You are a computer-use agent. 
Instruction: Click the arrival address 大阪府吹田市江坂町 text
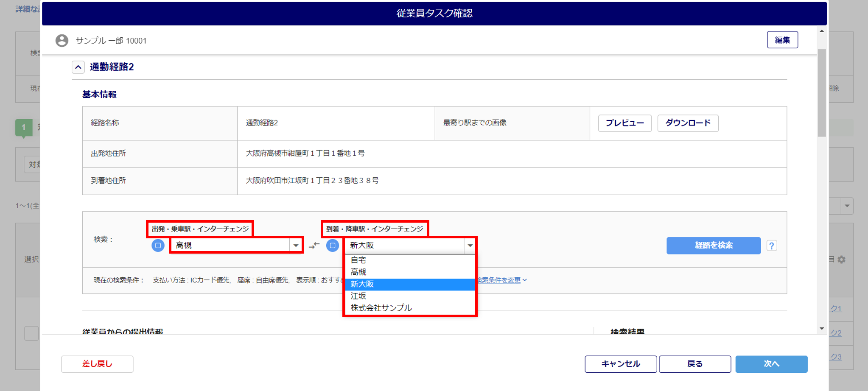click(312, 180)
